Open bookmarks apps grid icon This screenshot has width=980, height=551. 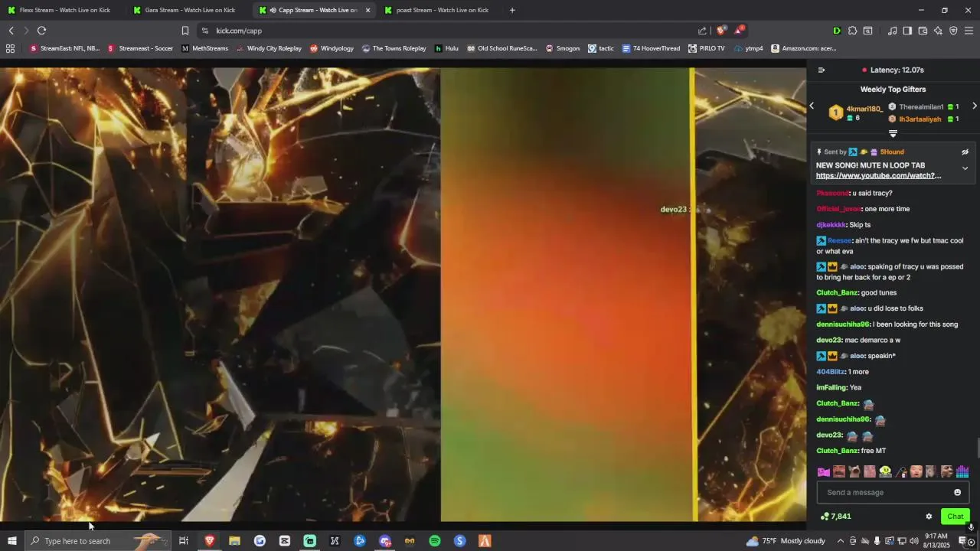click(x=10, y=48)
